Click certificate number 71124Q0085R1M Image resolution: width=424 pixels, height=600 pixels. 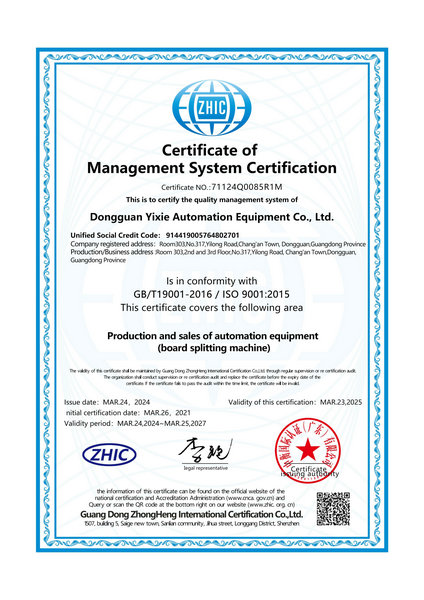click(x=247, y=187)
